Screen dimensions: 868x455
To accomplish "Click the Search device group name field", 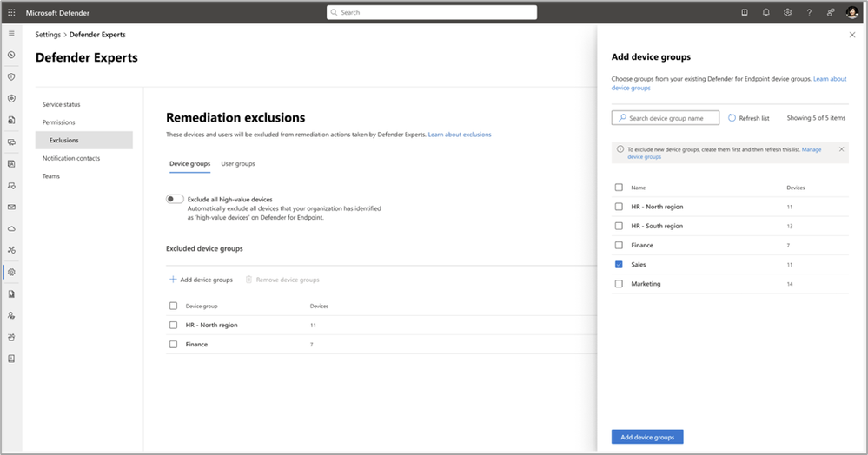I will pyautogui.click(x=666, y=118).
